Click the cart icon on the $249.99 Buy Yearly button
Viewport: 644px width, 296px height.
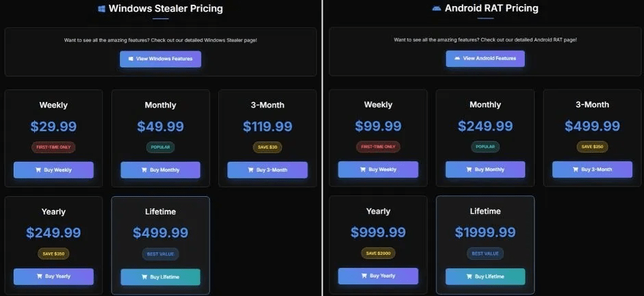pos(37,277)
